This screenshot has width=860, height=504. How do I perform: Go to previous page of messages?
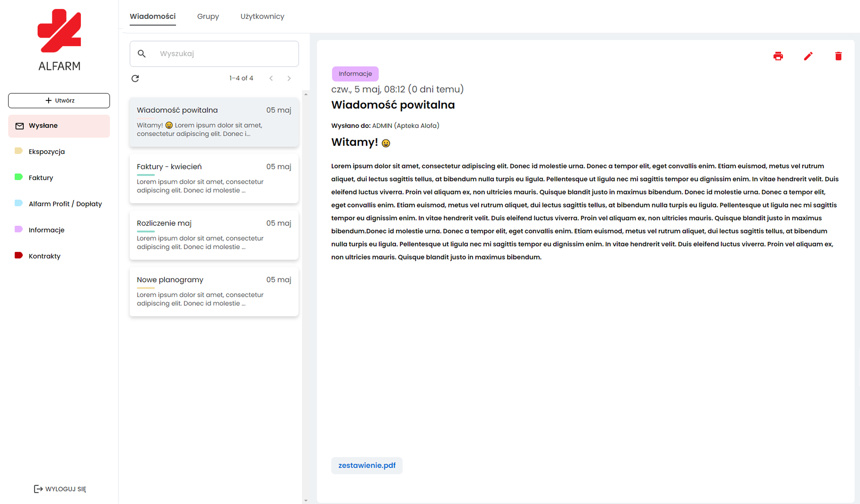(271, 78)
